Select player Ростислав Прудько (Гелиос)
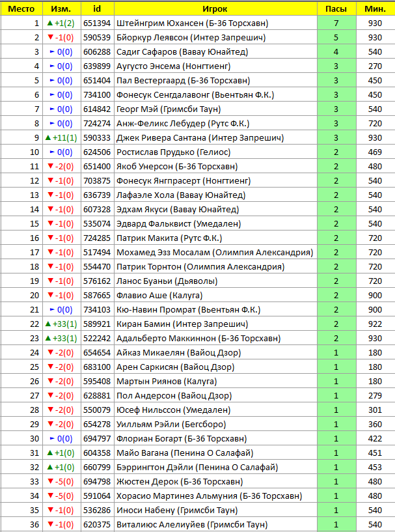 pos(174,152)
